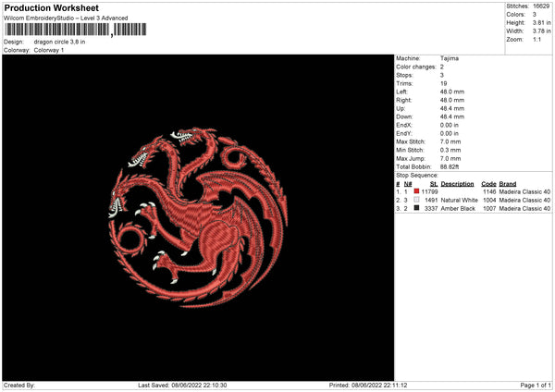Click stitch count 1491
Screen dimensions: 555x392
[x=431, y=201]
